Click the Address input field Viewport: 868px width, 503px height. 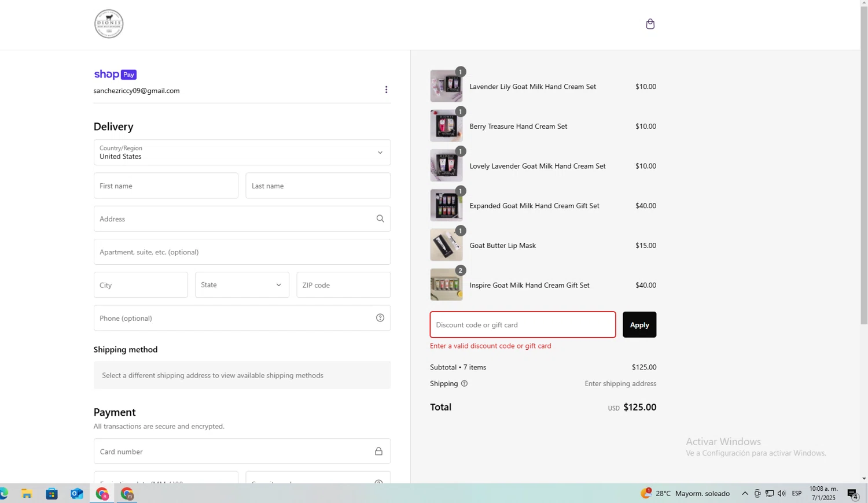[x=242, y=219]
